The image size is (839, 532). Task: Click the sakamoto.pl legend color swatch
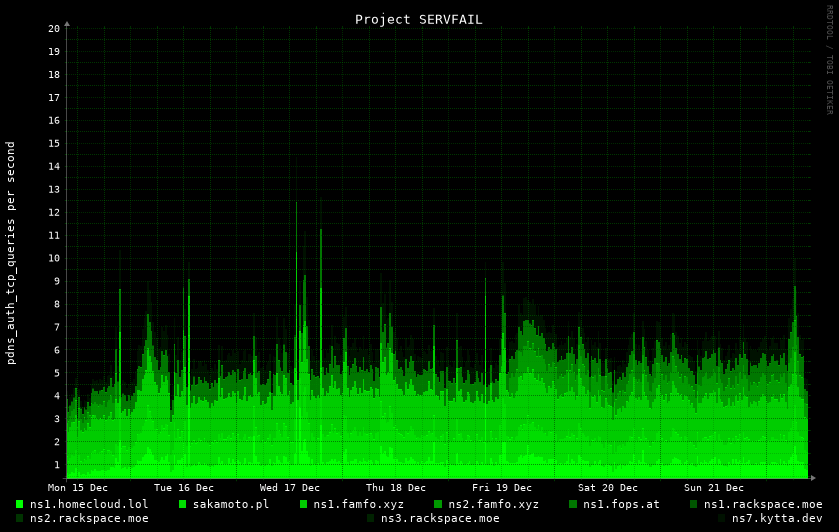tap(183, 504)
